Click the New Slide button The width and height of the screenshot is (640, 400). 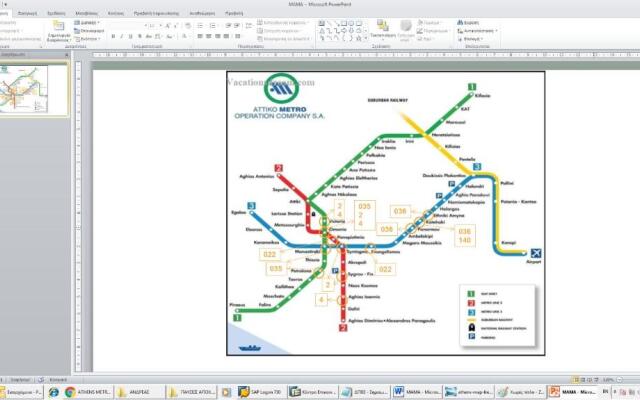(x=59, y=31)
